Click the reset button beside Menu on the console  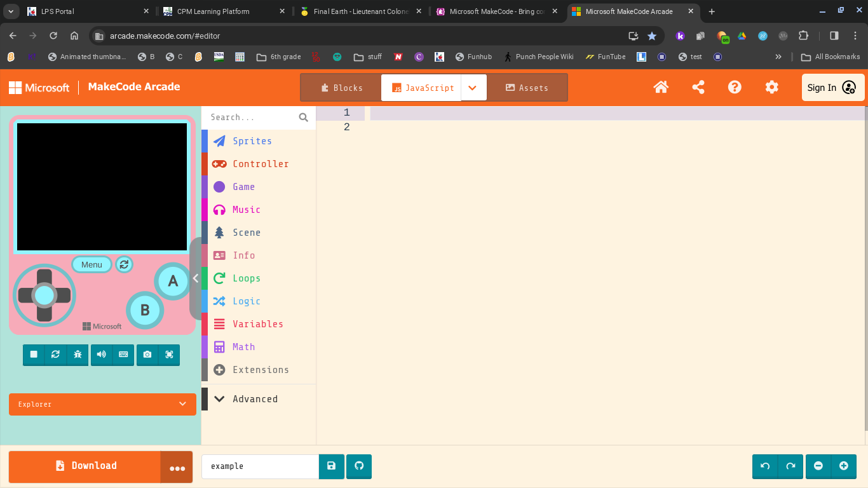point(124,264)
